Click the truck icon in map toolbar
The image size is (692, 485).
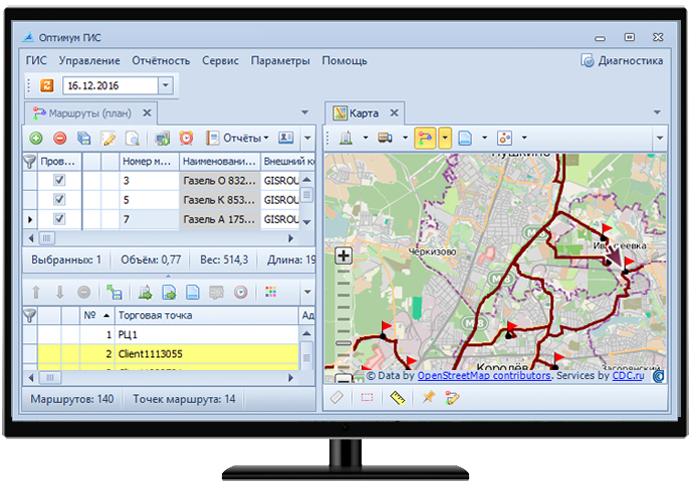point(385,138)
